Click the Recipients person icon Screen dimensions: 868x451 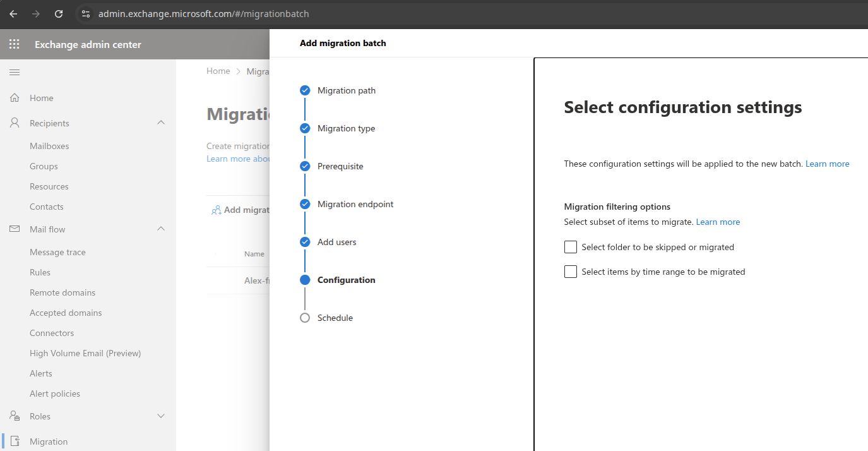15,123
